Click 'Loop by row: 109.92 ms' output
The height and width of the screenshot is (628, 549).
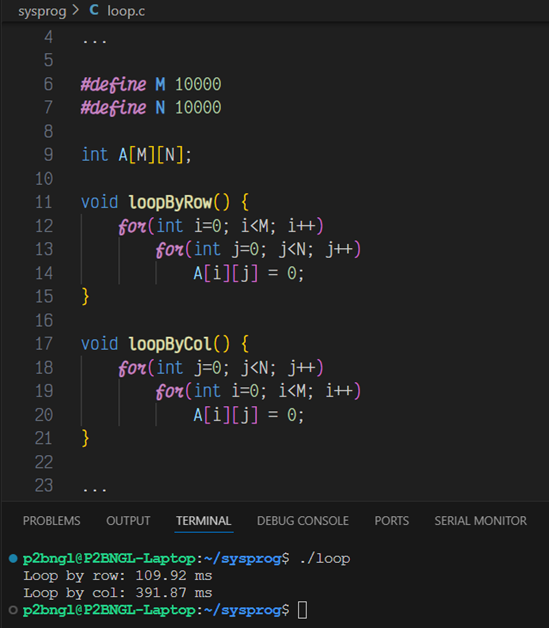[118, 576]
